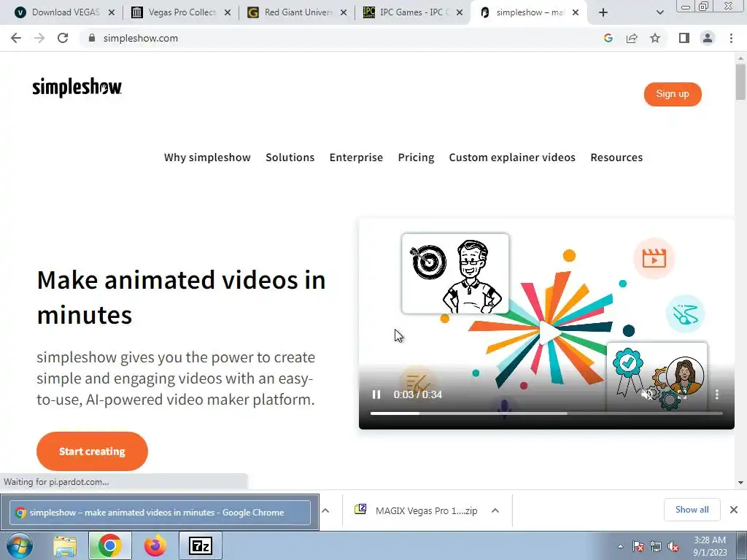The height and width of the screenshot is (560, 747).
Task: Click muted volume tray icon
Action: (673, 546)
